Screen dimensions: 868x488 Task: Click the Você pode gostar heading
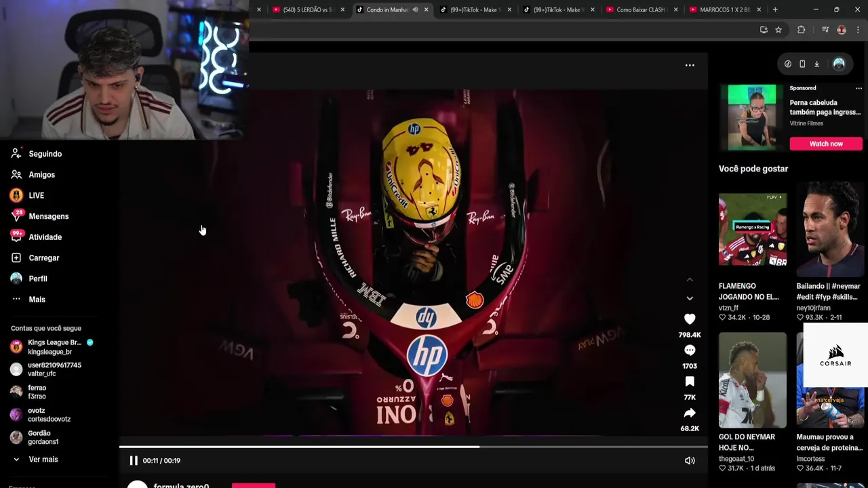[753, 169]
